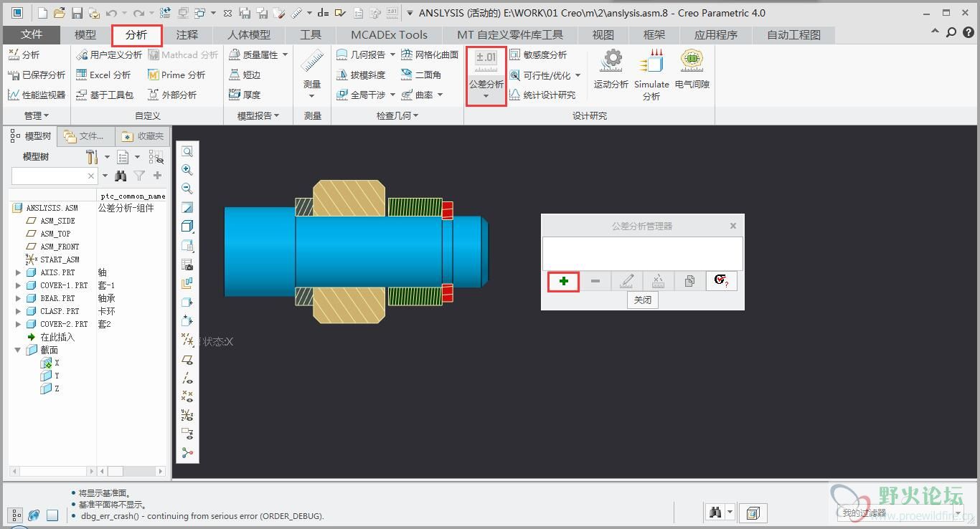
Task: Toggle datum plane display in graphics toolbar
Action: click(x=187, y=360)
